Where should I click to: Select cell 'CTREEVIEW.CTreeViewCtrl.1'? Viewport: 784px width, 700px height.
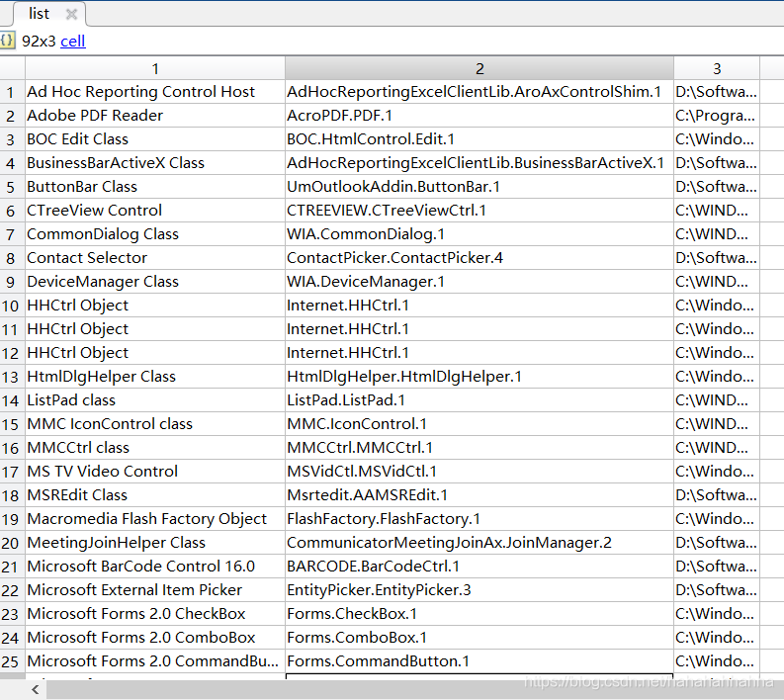(479, 211)
